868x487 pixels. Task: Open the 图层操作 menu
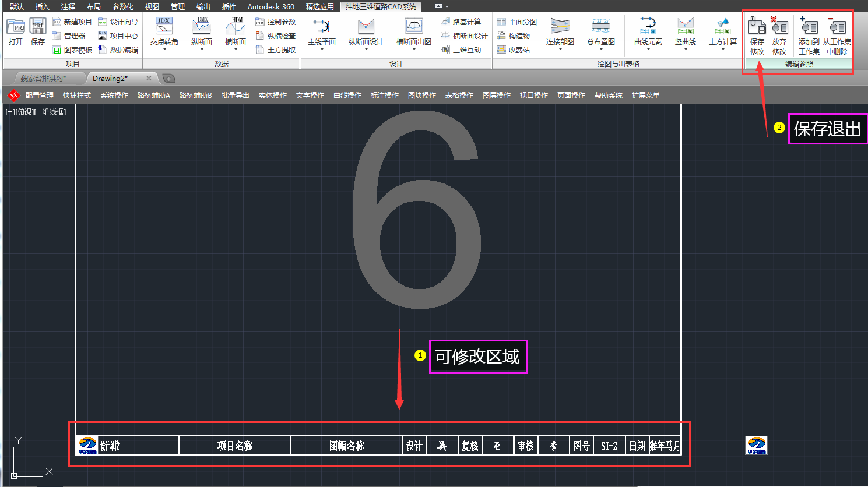click(497, 96)
